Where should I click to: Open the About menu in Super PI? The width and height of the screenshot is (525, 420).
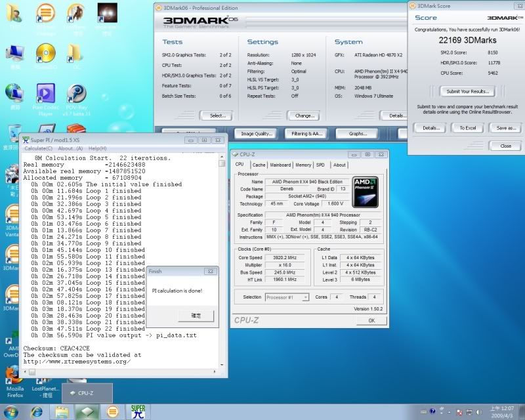point(70,148)
